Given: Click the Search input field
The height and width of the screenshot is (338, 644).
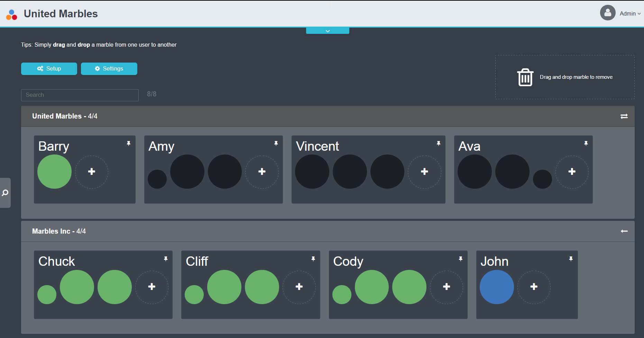Looking at the screenshot, I should pos(80,95).
